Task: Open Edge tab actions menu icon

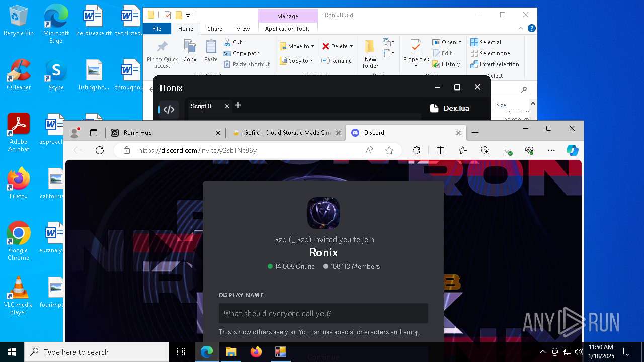Action: [93, 133]
